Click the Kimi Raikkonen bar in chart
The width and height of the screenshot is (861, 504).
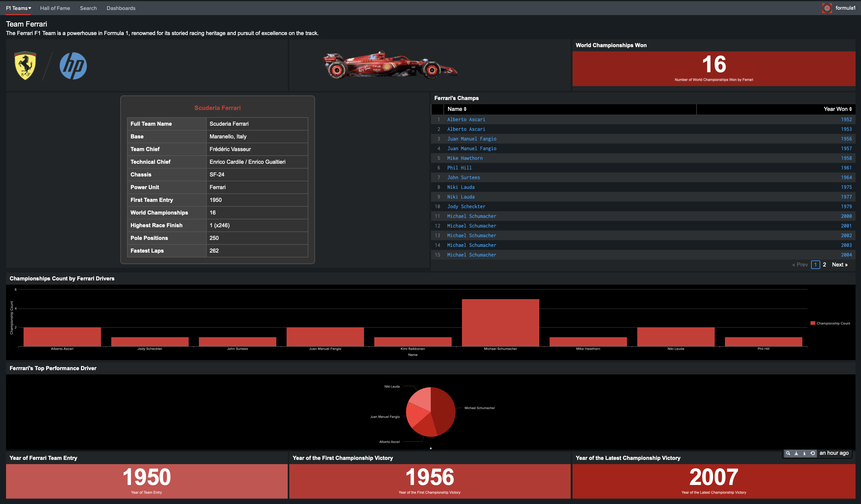coord(413,342)
